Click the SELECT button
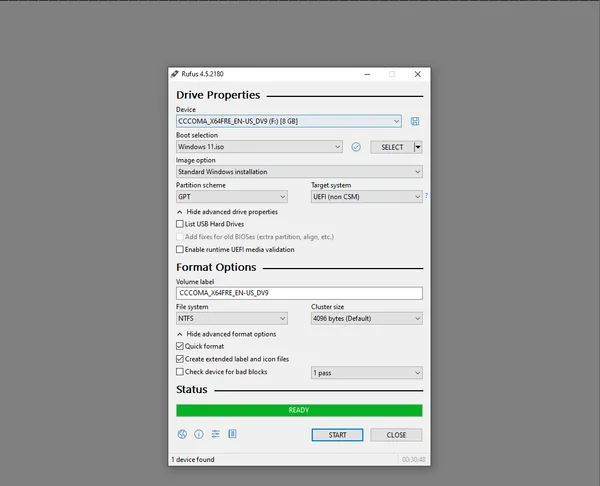This screenshot has width=600, height=486. [x=392, y=147]
